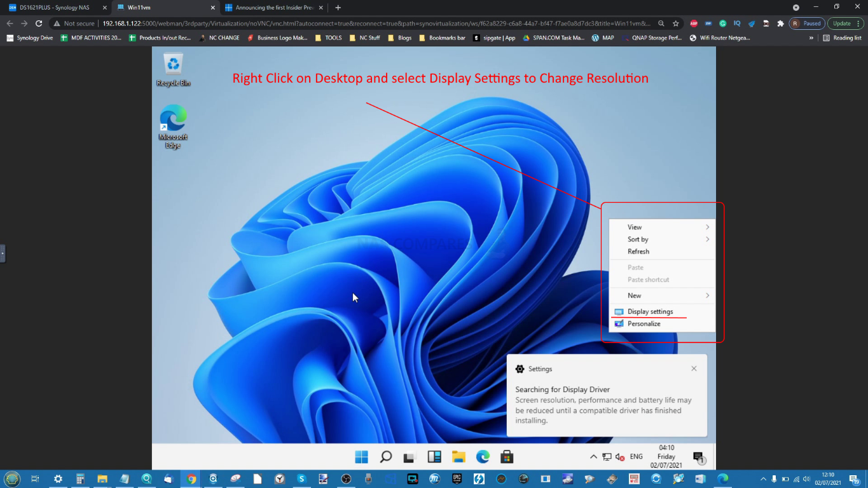Open the Wifi Router Netgear bookmark
Screen dimensions: 868x488
[720, 37]
